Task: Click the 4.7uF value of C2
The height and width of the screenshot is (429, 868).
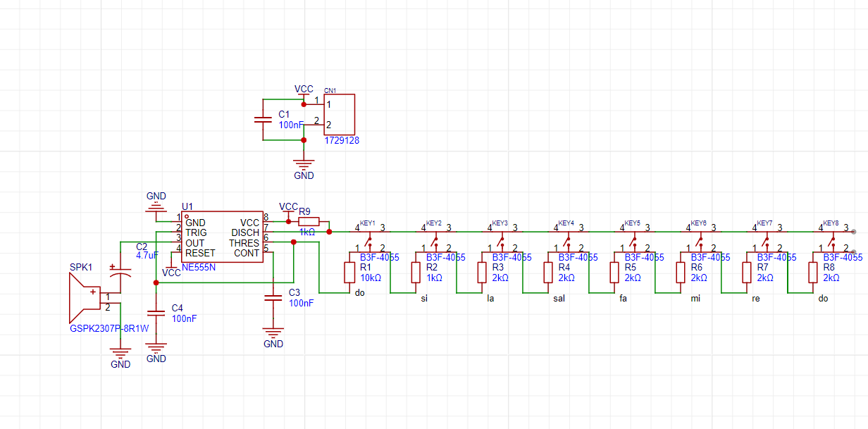Action: tap(147, 256)
